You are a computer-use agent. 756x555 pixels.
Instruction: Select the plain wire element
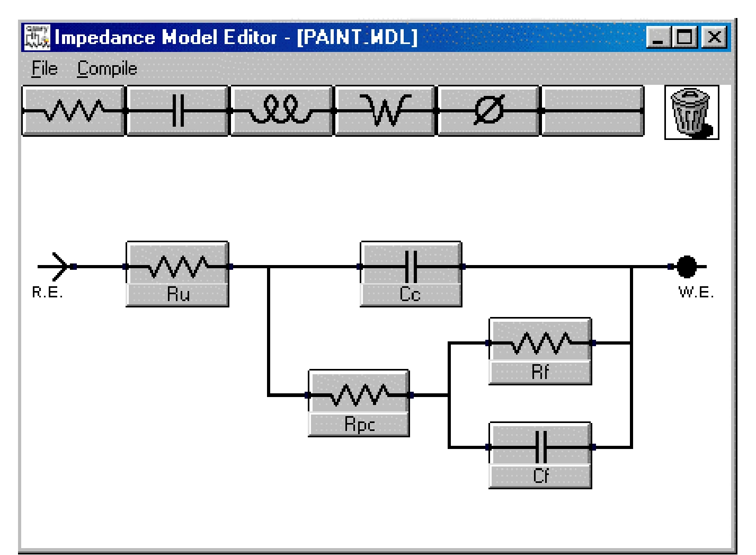pyautogui.click(x=592, y=111)
